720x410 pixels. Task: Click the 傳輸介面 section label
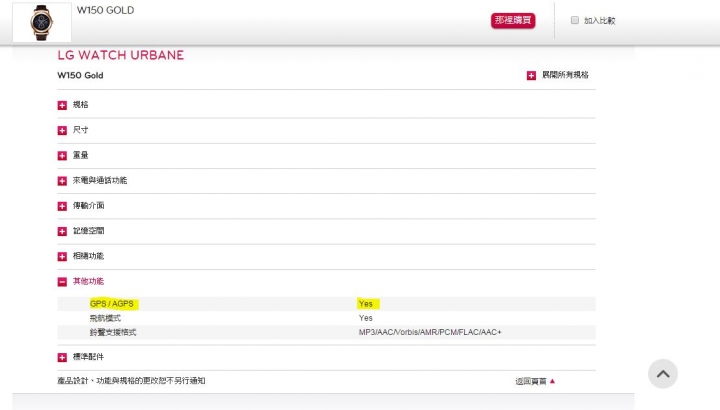point(88,206)
